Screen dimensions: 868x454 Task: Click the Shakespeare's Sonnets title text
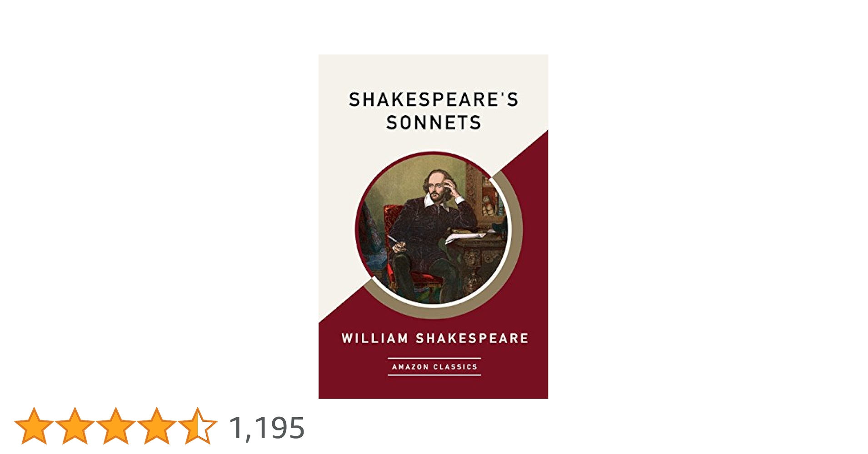click(x=433, y=111)
